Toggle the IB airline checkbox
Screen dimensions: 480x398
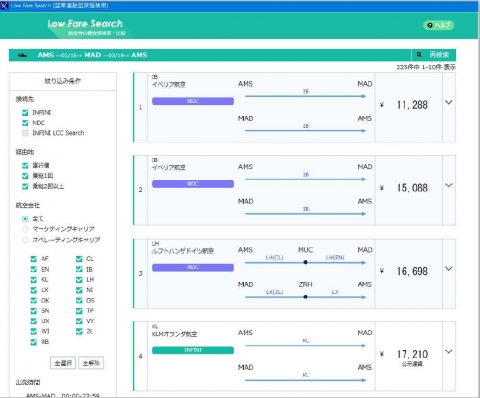tap(79, 269)
